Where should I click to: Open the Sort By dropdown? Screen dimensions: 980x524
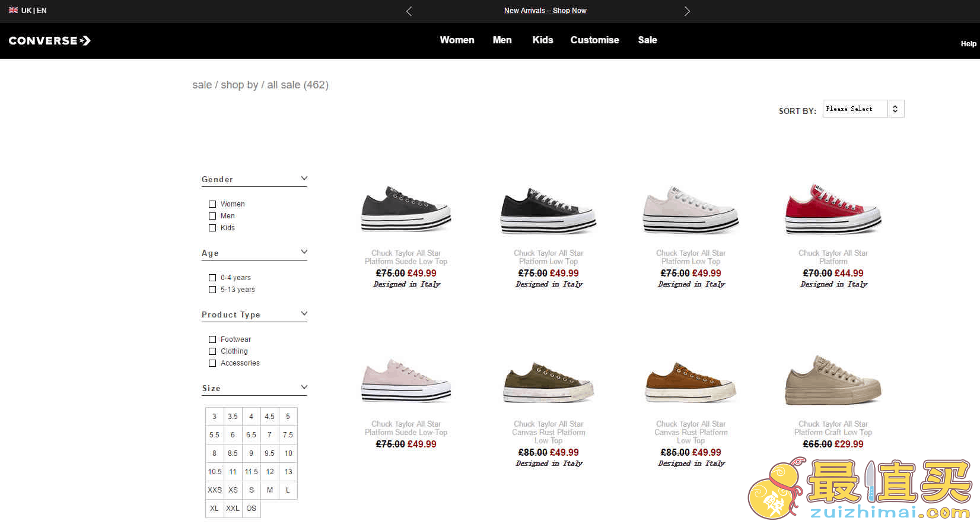(863, 109)
